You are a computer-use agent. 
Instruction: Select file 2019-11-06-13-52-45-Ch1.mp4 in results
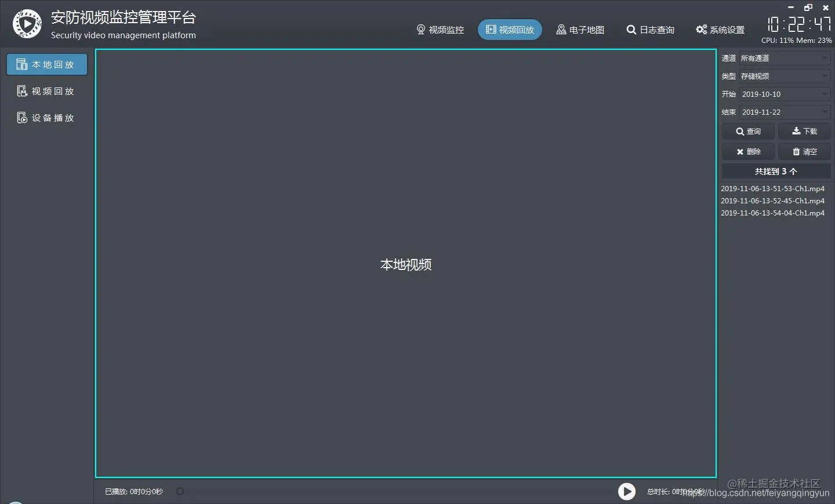(x=773, y=200)
